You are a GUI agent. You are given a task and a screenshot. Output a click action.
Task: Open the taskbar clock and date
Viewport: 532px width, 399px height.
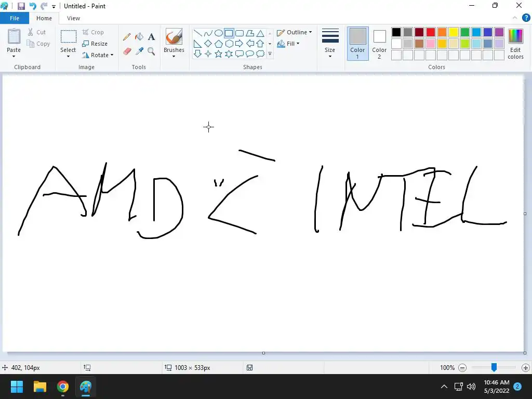pos(496,387)
